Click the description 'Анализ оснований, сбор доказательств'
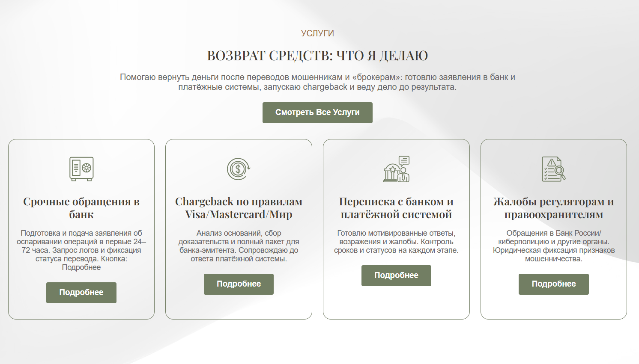The height and width of the screenshot is (364, 639). (239, 246)
